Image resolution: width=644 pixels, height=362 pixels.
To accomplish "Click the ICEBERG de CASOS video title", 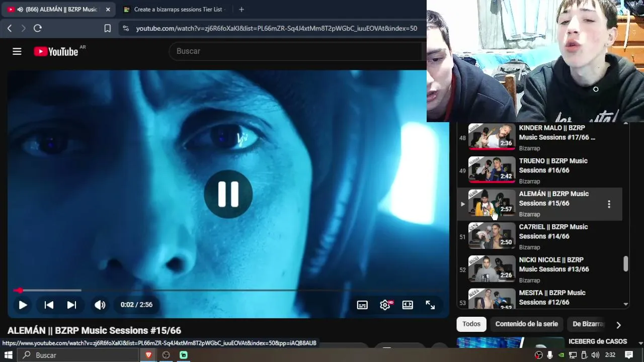I will (598, 341).
